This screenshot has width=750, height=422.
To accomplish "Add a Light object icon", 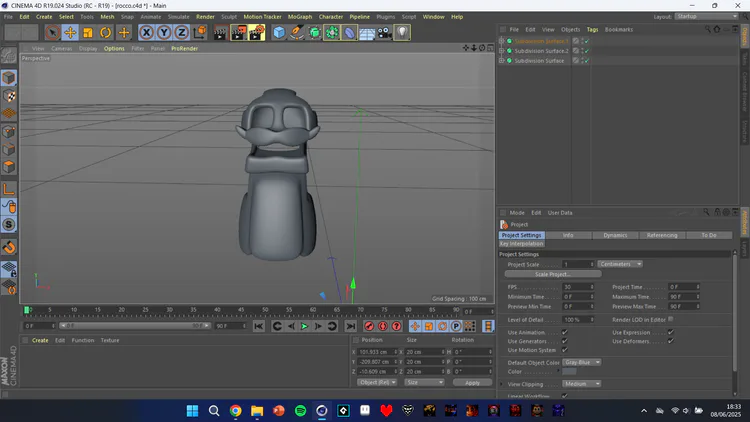I will 402,33.
